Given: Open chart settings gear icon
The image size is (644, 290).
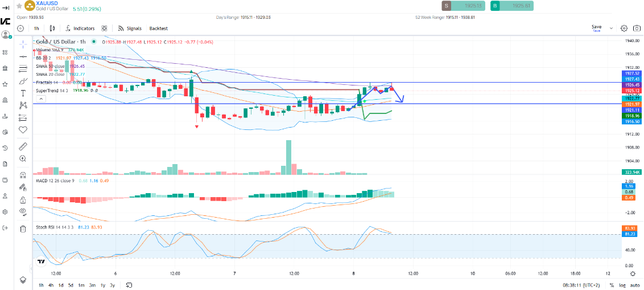Looking at the screenshot, I should click(x=624, y=28).
